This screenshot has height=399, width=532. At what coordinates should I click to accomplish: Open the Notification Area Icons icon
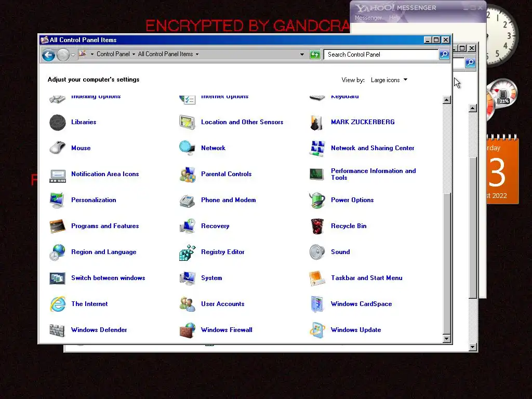pos(57,176)
